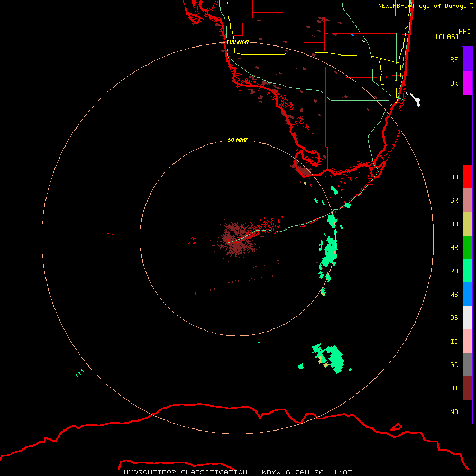Click the BI brown legend swatch

(467, 388)
